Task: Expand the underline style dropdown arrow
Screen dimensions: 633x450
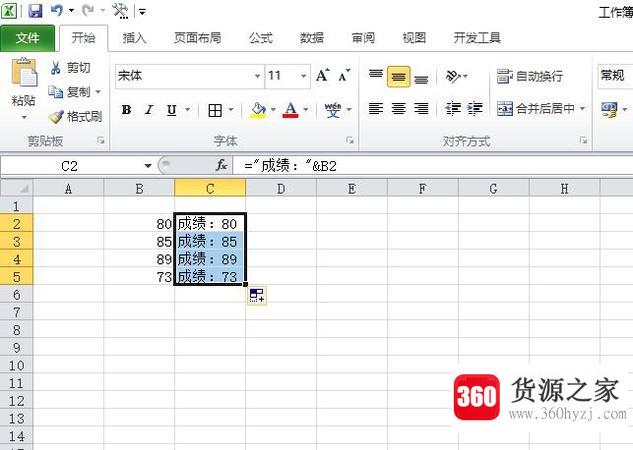Action: (187, 110)
